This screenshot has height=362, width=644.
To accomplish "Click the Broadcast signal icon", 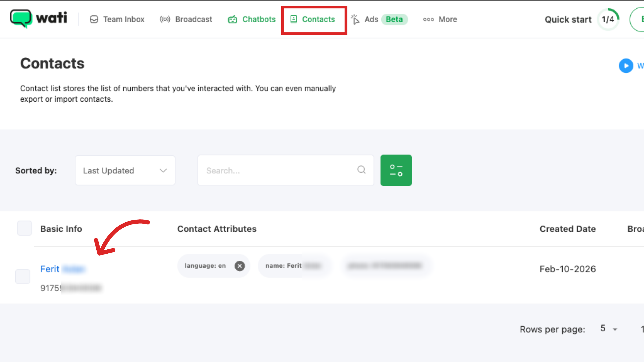I will [x=165, y=19].
